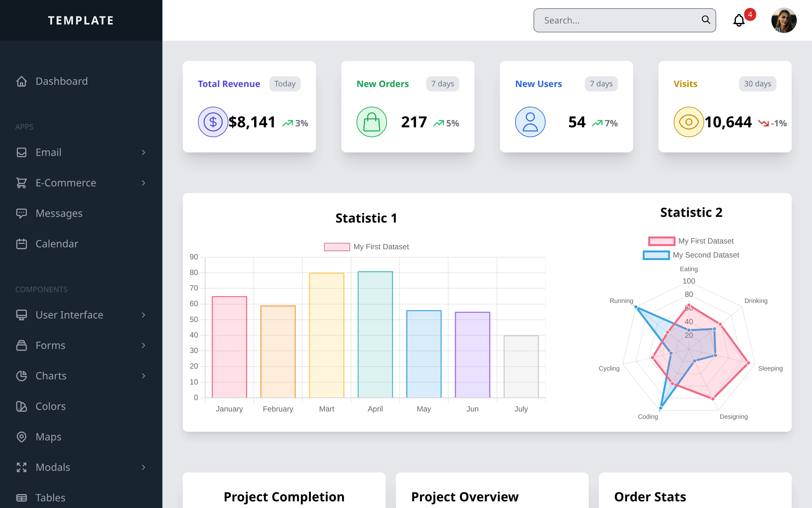Click the eye icon on Visits card
The height and width of the screenshot is (508, 812).
click(689, 122)
